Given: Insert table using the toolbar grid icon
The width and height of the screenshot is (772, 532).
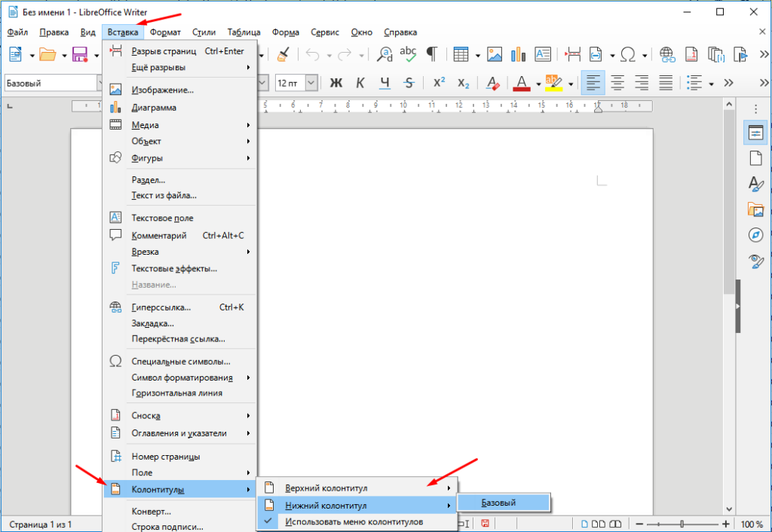Looking at the screenshot, I should click(461, 54).
